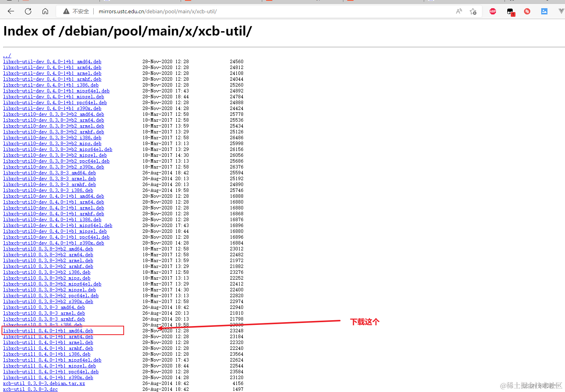
Task: Go back using the browser back arrow
Action: (x=11, y=11)
